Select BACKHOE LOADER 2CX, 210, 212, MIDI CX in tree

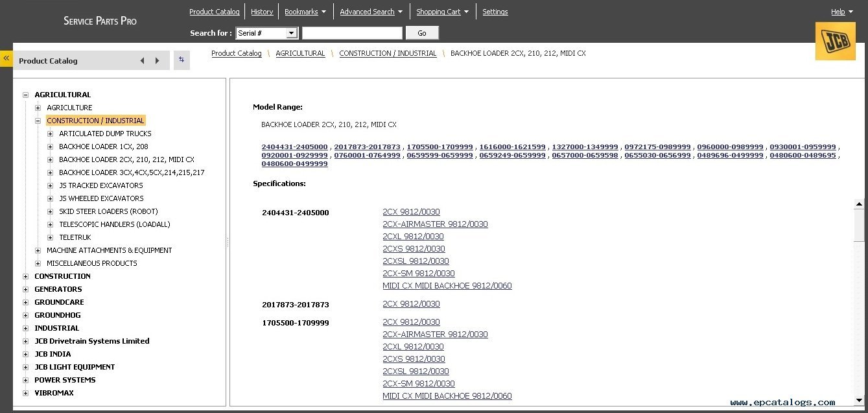point(126,159)
